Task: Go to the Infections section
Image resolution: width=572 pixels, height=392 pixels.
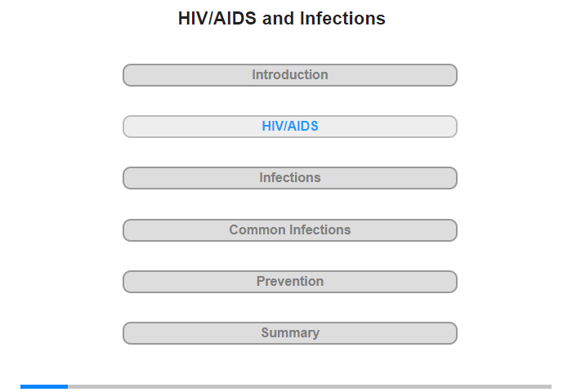Action: 289,178
